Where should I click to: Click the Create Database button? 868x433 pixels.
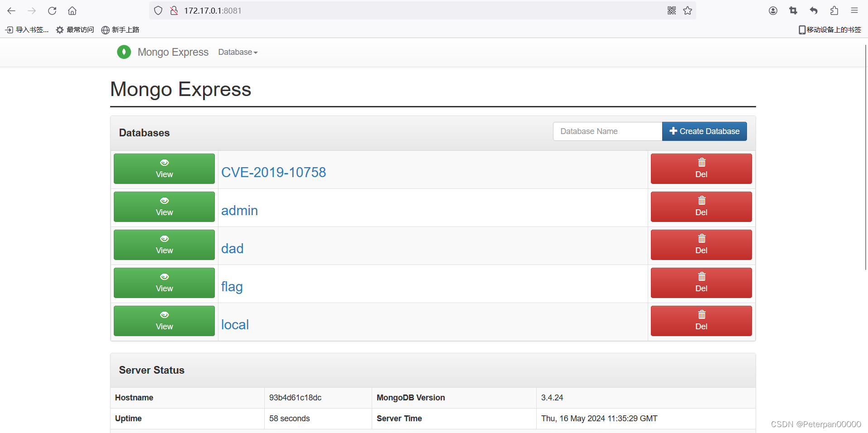coord(704,131)
